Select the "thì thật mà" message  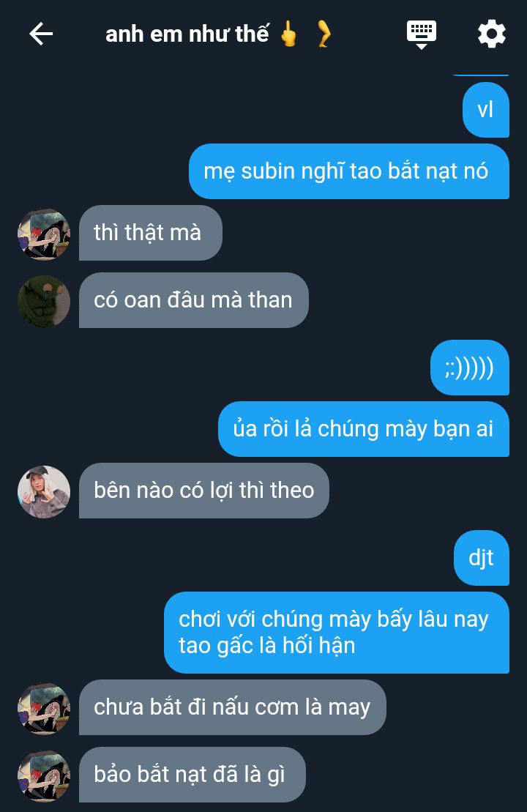click(151, 233)
